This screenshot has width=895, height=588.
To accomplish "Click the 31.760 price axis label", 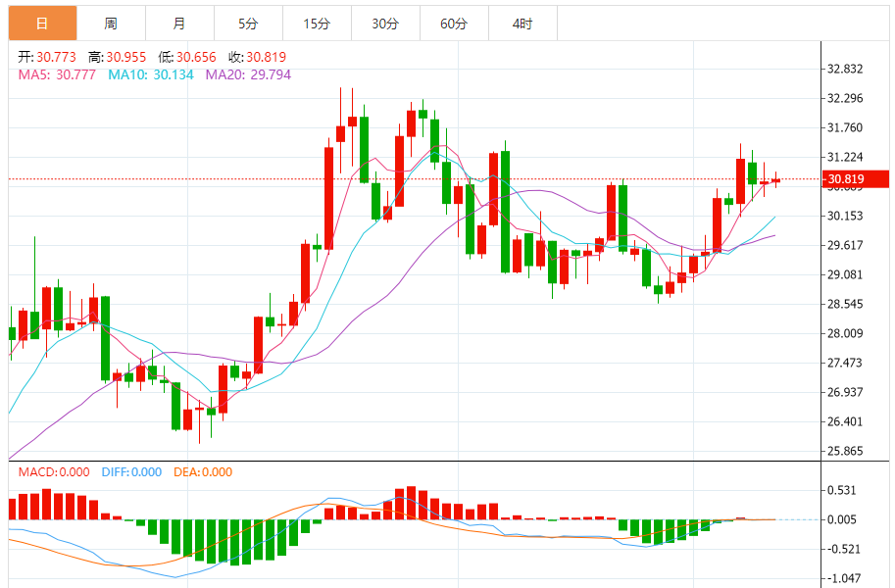I will pos(845,127).
